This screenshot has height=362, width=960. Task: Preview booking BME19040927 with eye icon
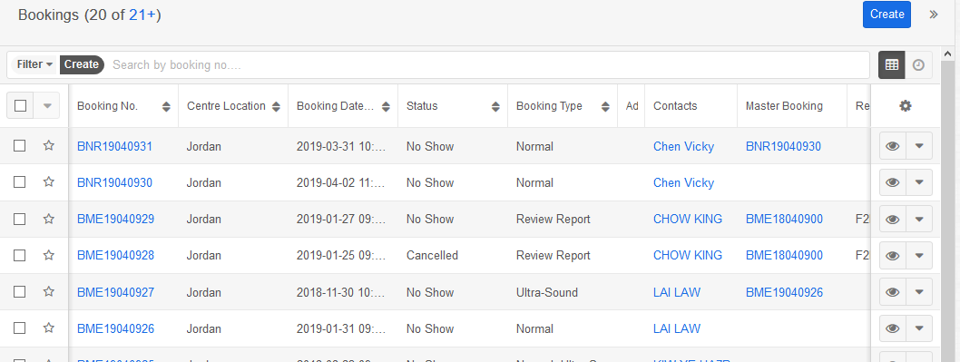(x=893, y=292)
